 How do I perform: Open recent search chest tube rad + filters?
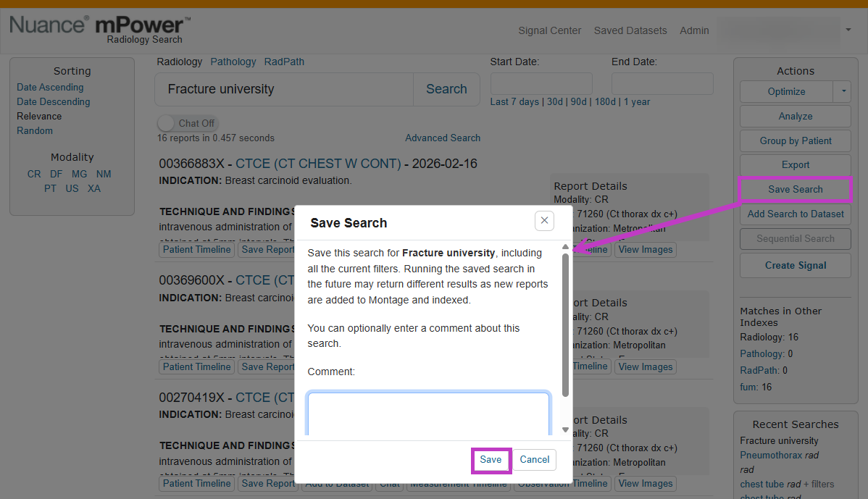tap(787, 484)
